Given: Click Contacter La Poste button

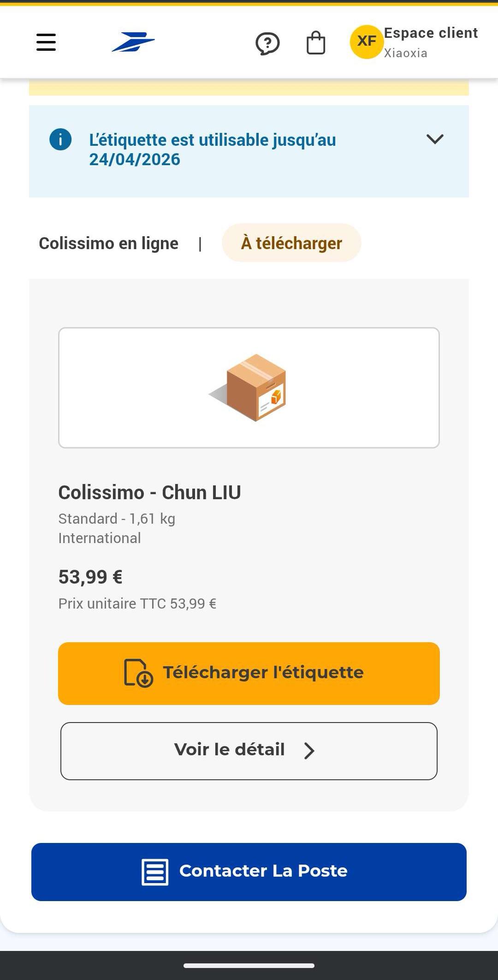Looking at the screenshot, I should 249,872.
